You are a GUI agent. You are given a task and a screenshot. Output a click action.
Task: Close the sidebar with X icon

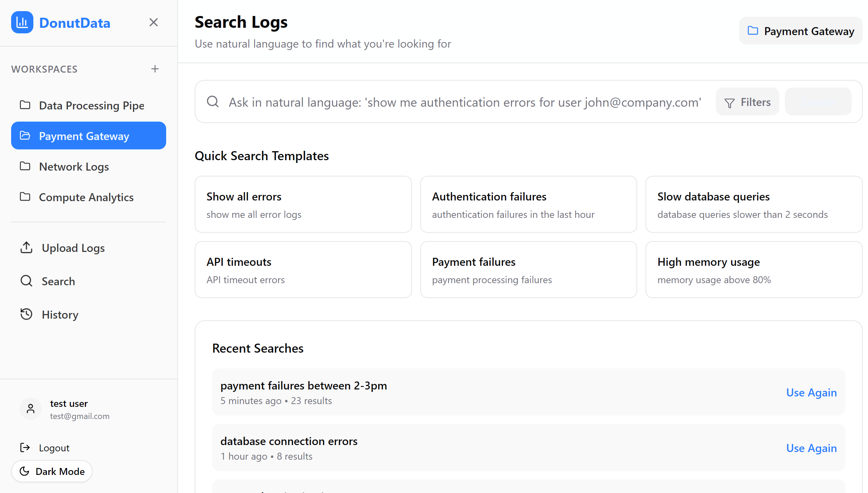(153, 23)
